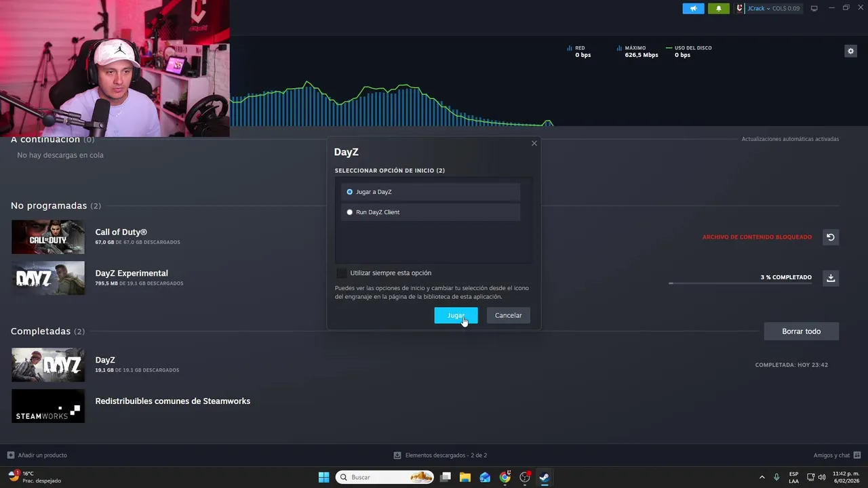The height and width of the screenshot is (488, 868).
Task: Click the taskbar Buscar search box
Action: (384, 477)
